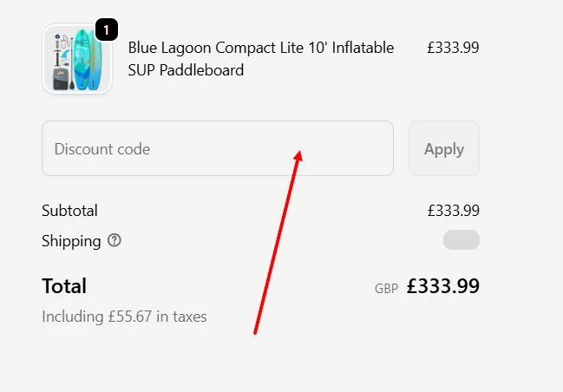
Task: Click the red arrowhead tip
Action: click(x=299, y=153)
